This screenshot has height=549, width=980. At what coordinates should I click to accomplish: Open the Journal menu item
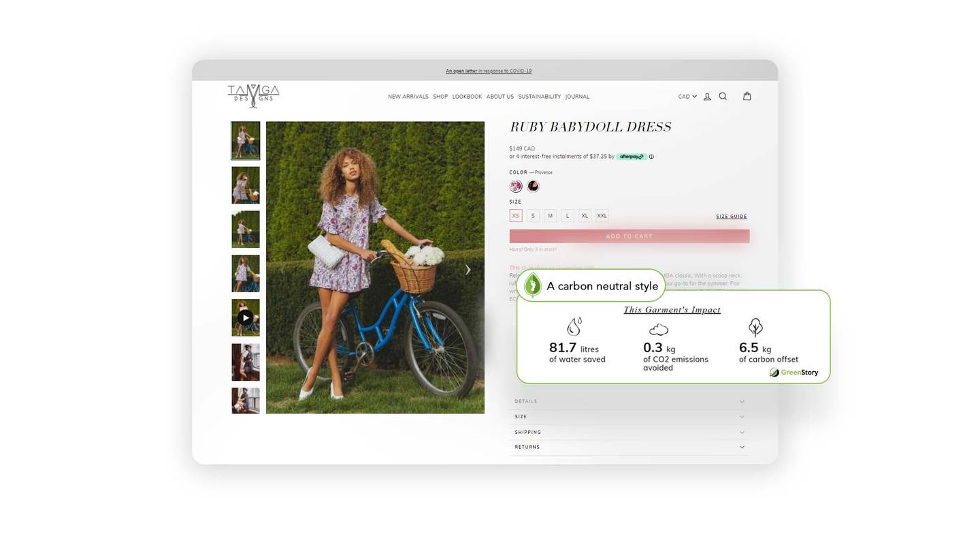[x=577, y=97]
